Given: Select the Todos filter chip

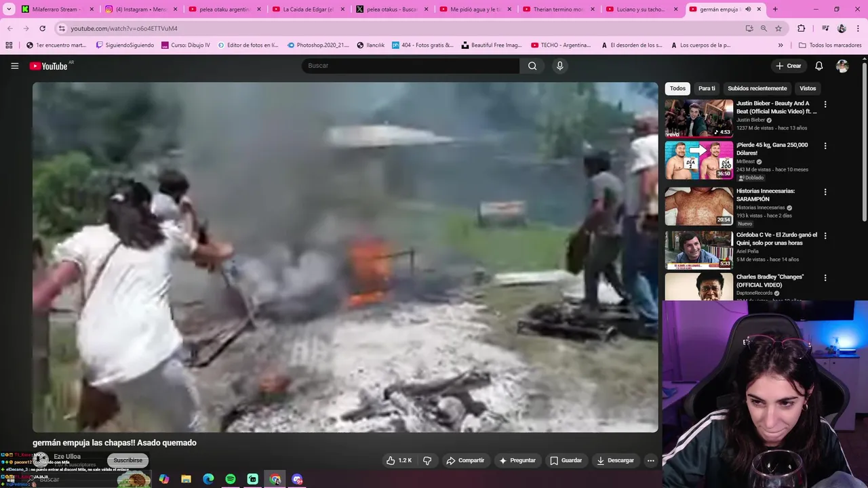Looking at the screenshot, I should tap(677, 88).
